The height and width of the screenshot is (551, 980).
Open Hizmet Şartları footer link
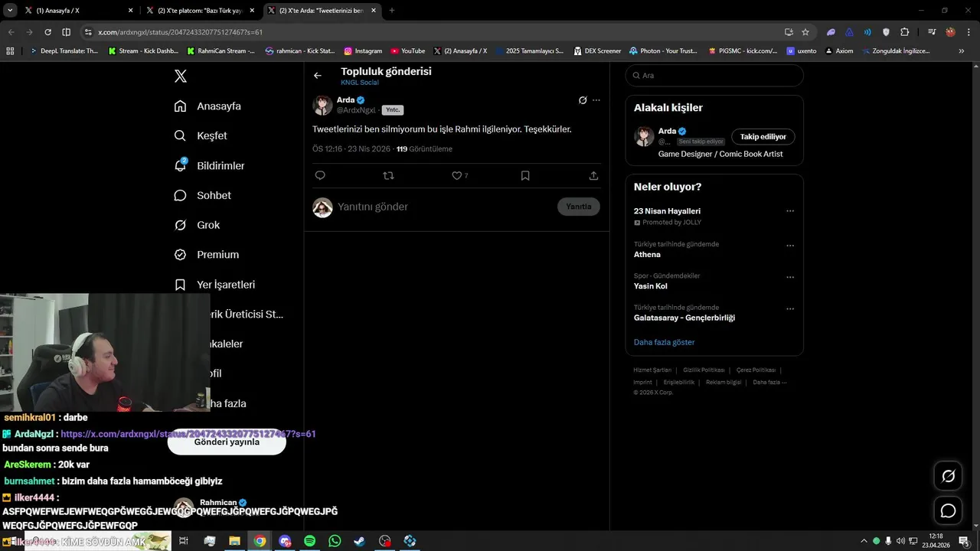coord(652,370)
